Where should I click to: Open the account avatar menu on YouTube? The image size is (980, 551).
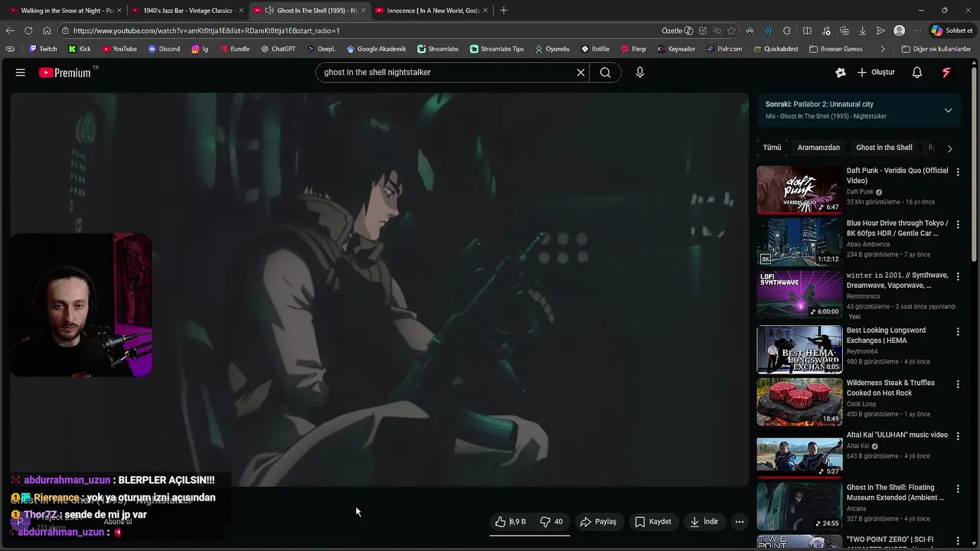[946, 72]
